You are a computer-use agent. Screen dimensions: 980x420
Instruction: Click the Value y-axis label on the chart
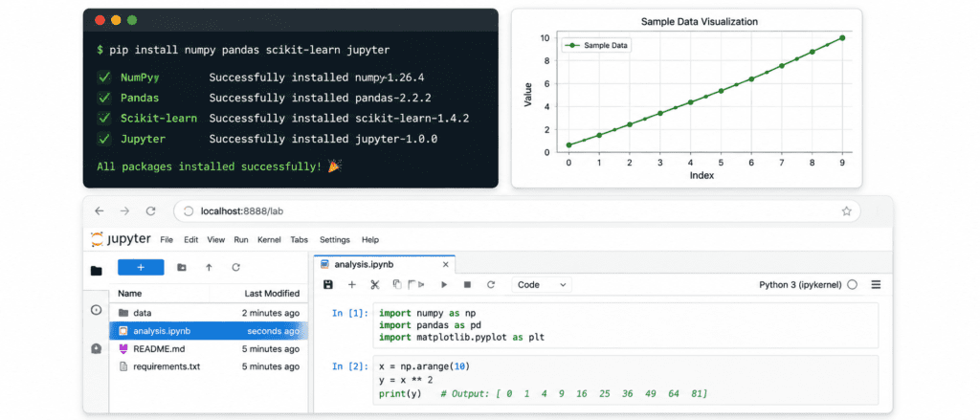tap(528, 95)
